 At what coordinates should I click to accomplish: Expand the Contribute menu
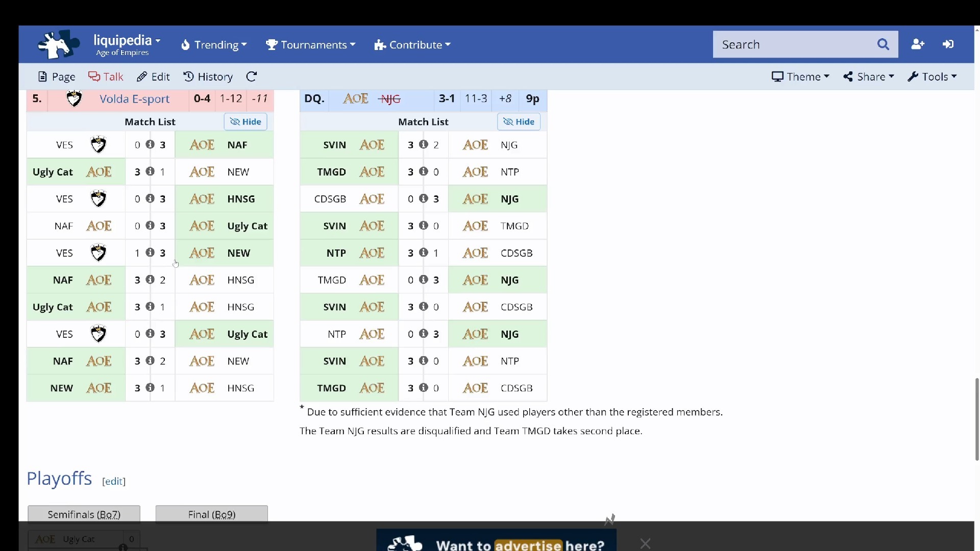coord(412,45)
